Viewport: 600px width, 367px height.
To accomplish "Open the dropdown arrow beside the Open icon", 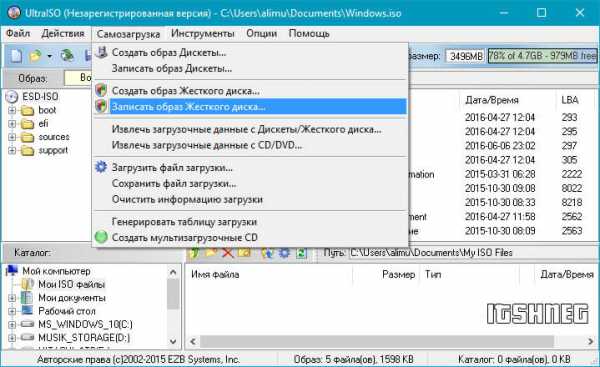I will pyautogui.click(x=49, y=57).
